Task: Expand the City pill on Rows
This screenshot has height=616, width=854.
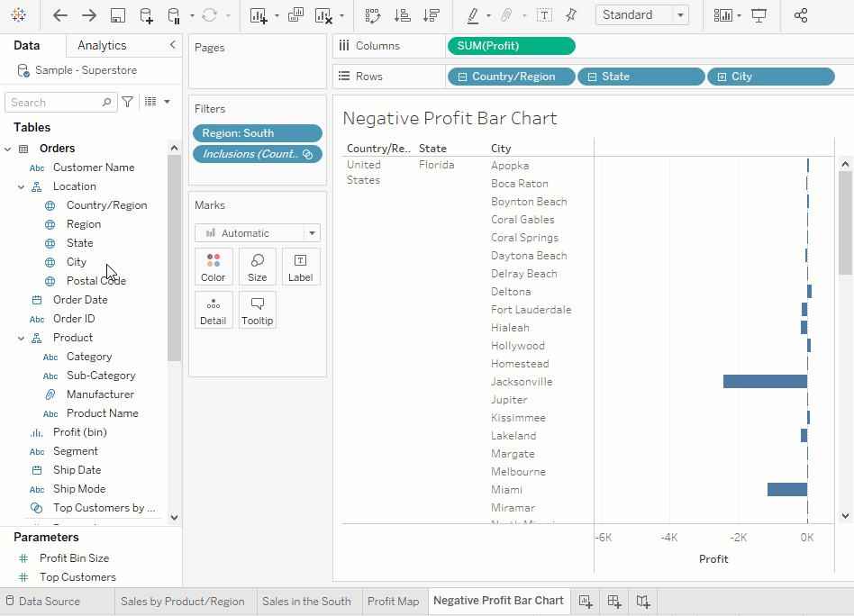Action: [722, 77]
